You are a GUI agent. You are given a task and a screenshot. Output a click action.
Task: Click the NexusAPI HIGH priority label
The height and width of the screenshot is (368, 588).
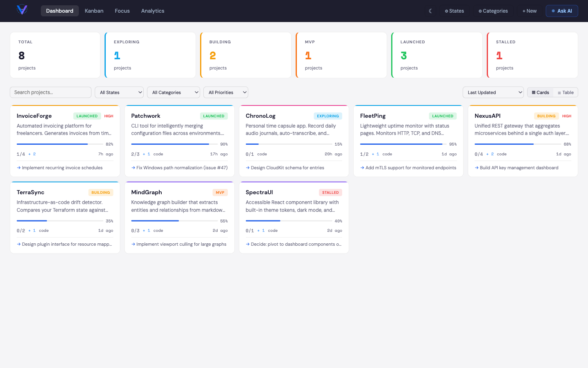coord(567,116)
